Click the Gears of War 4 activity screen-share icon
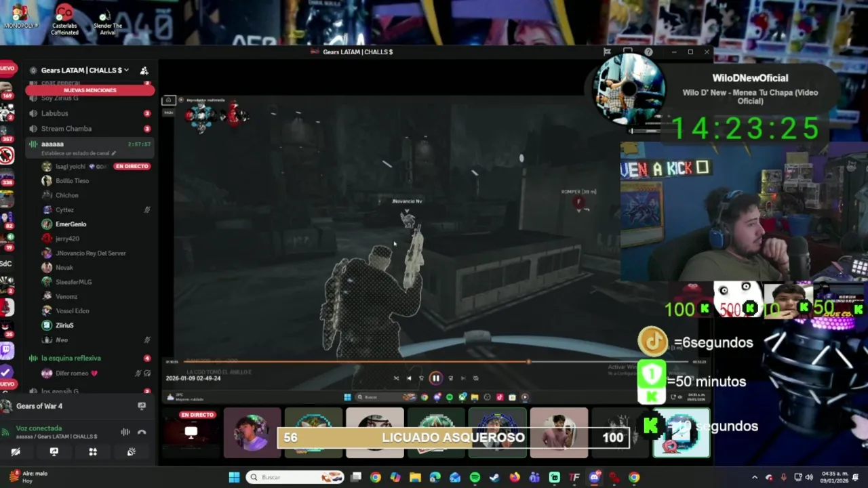Image resolution: width=868 pixels, height=488 pixels. [142, 406]
